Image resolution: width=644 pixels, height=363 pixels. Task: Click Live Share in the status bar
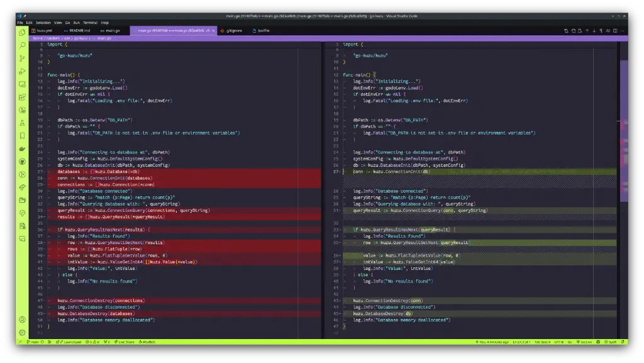coord(125,342)
